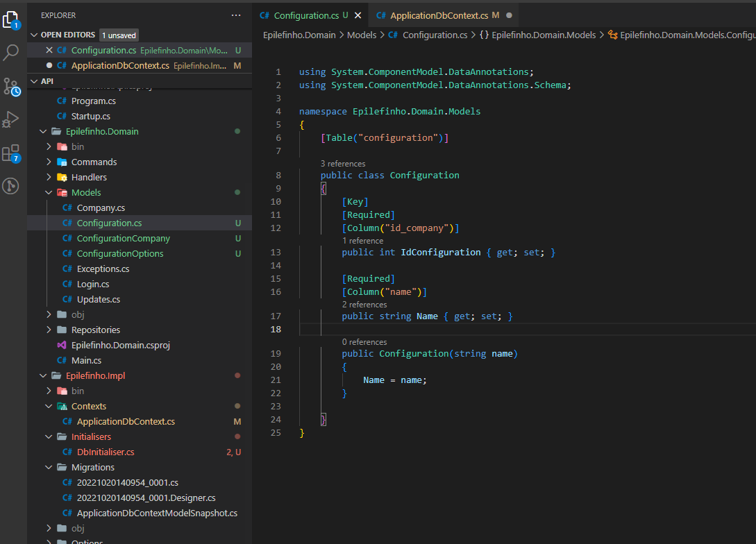The width and height of the screenshot is (756, 544).
Task: Click Models in the breadcrumb path
Action: point(361,35)
